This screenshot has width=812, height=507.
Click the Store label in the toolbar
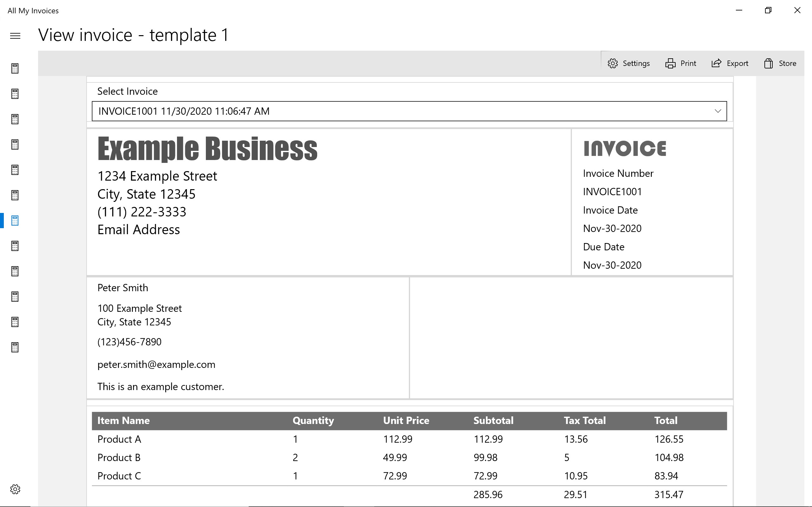click(788, 63)
